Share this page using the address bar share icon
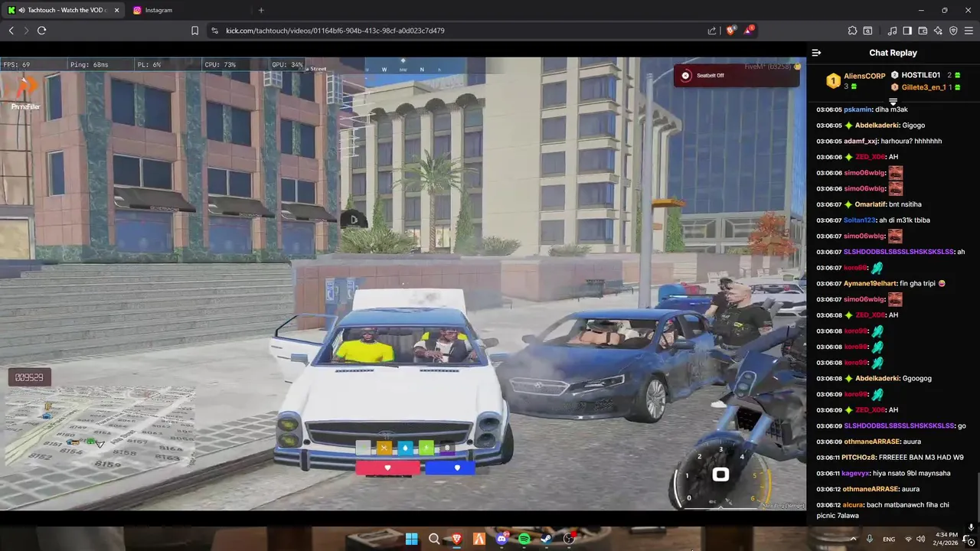 712,31
